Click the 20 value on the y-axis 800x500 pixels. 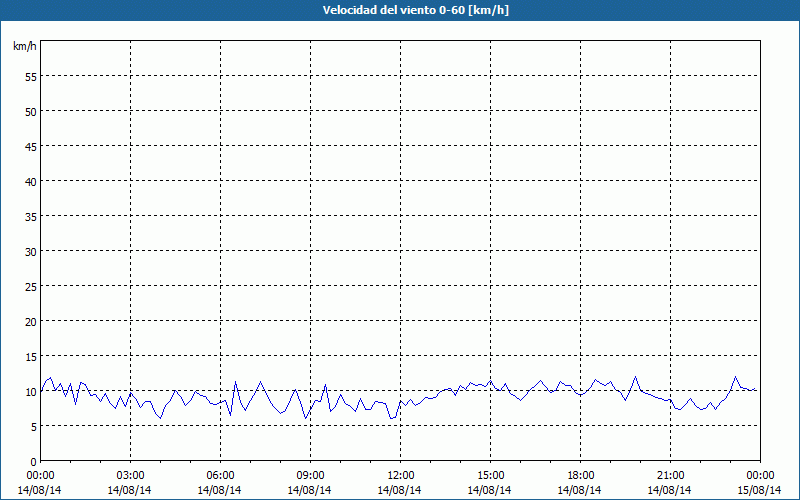pyautogui.click(x=31, y=322)
